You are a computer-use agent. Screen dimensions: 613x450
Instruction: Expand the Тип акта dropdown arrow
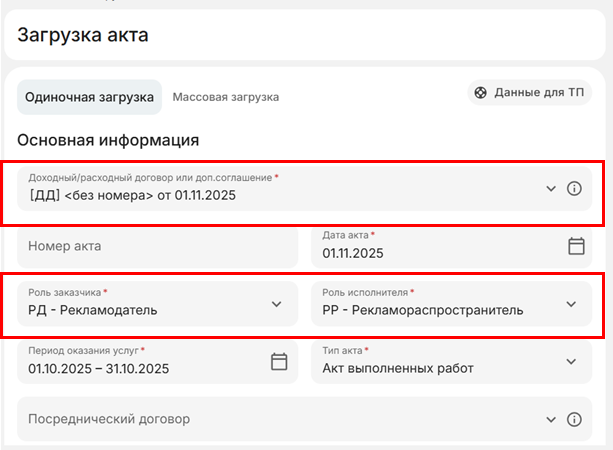point(571,361)
